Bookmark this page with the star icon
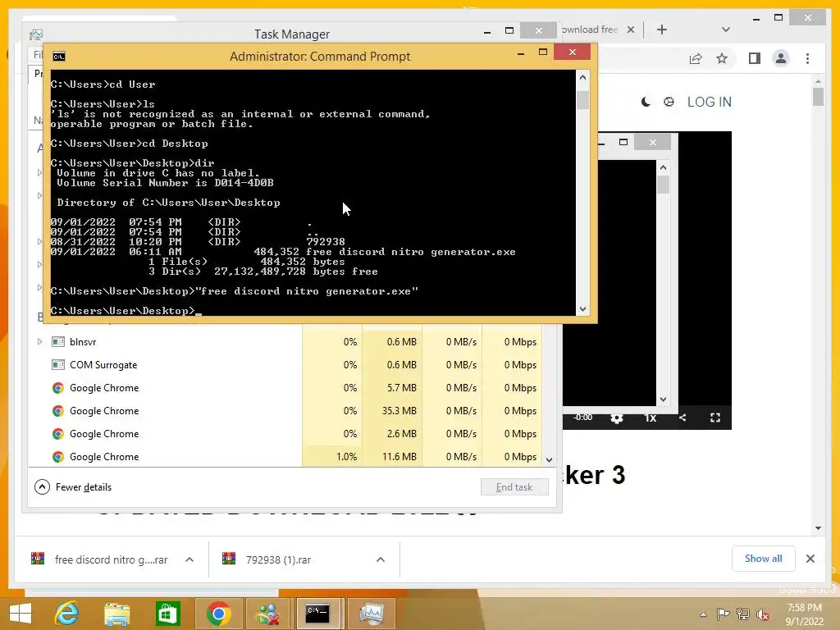840x630 pixels. tap(722, 58)
